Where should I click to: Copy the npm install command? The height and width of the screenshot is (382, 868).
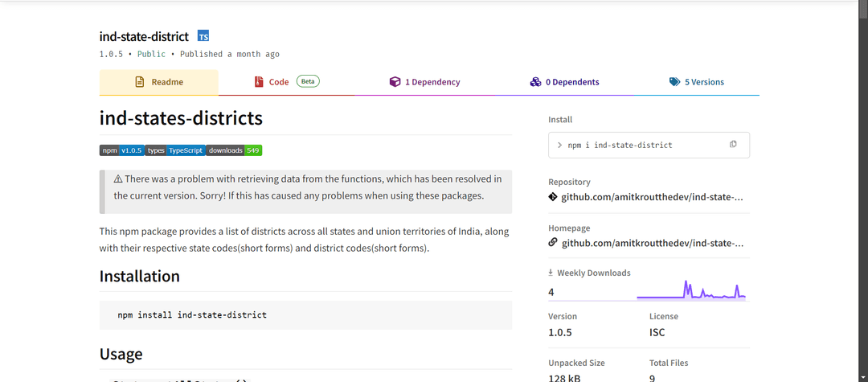pyautogui.click(x=733, y=145)
